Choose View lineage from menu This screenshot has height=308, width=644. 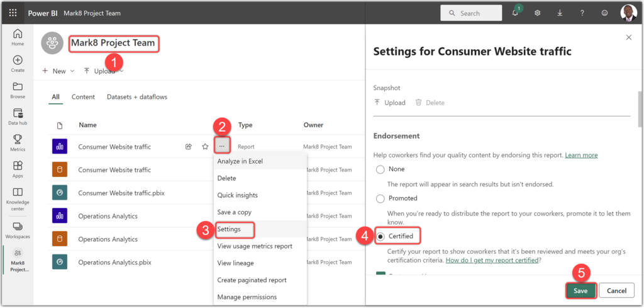pos(260,263)
